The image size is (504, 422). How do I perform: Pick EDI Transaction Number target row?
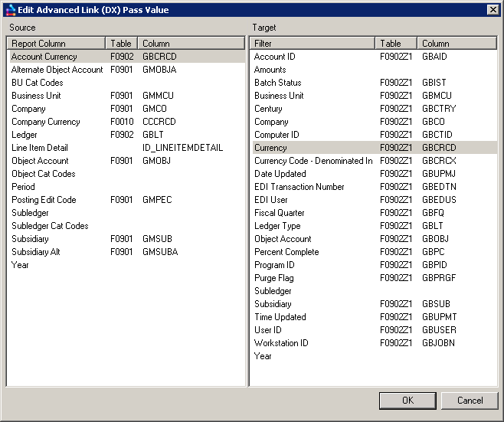(x=299, y=187)
